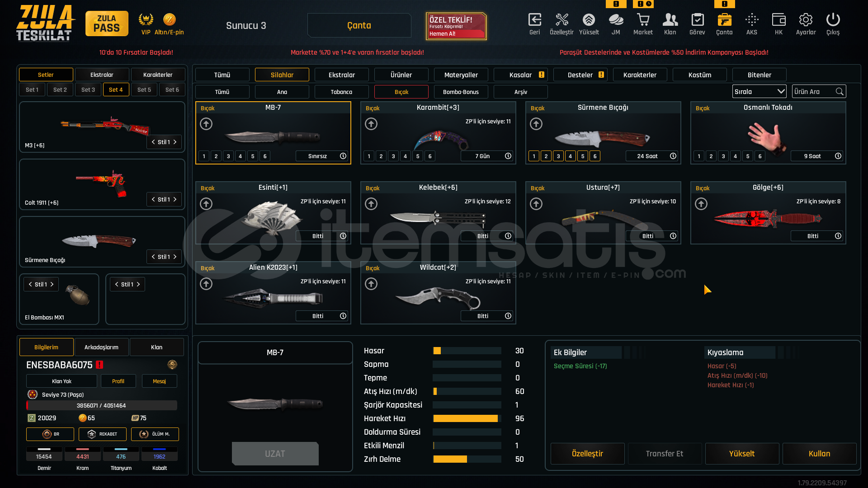868x488 pixels.
Task: Click the Klan icon in top bar
Action: click(x=670, y=20)
